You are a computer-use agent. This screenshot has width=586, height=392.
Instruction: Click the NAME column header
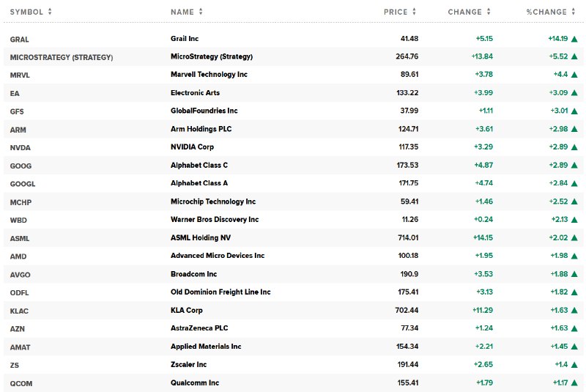pyautogui.click(x=182, y=12)
